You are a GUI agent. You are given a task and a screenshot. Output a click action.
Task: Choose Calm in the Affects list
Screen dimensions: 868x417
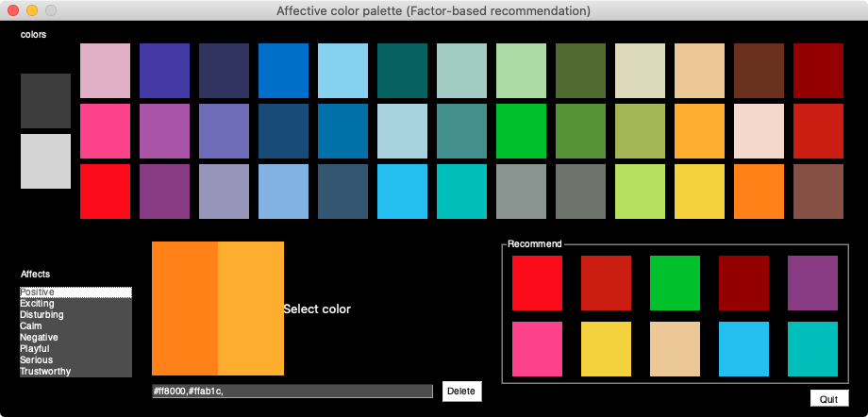click(x=31, y=325)
